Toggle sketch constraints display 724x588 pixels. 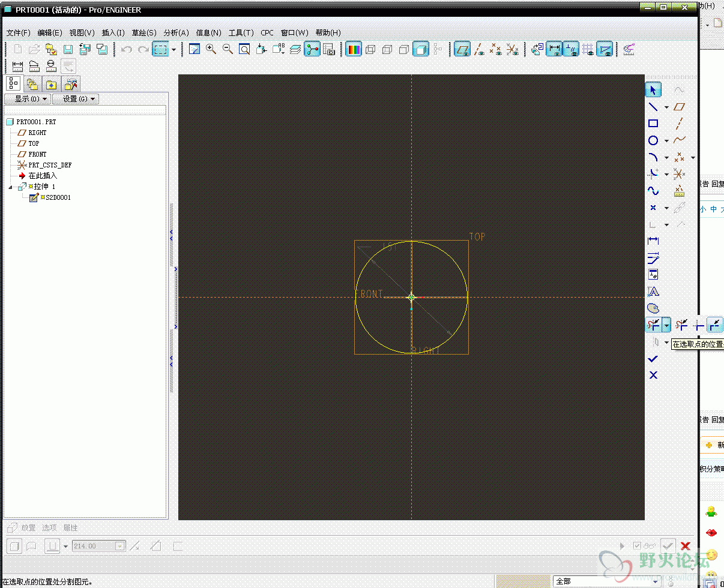coord(571,50)
